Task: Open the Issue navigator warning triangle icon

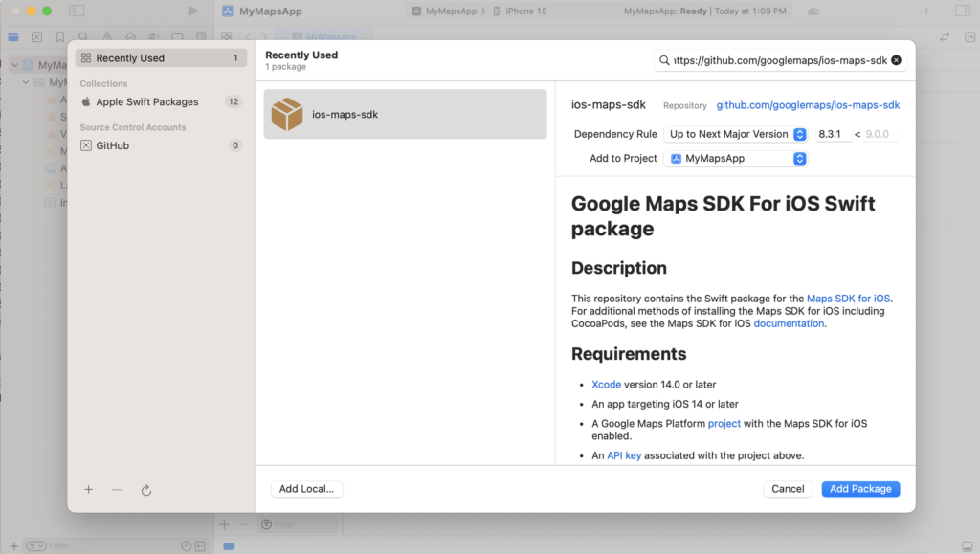Action: point(106,35)
